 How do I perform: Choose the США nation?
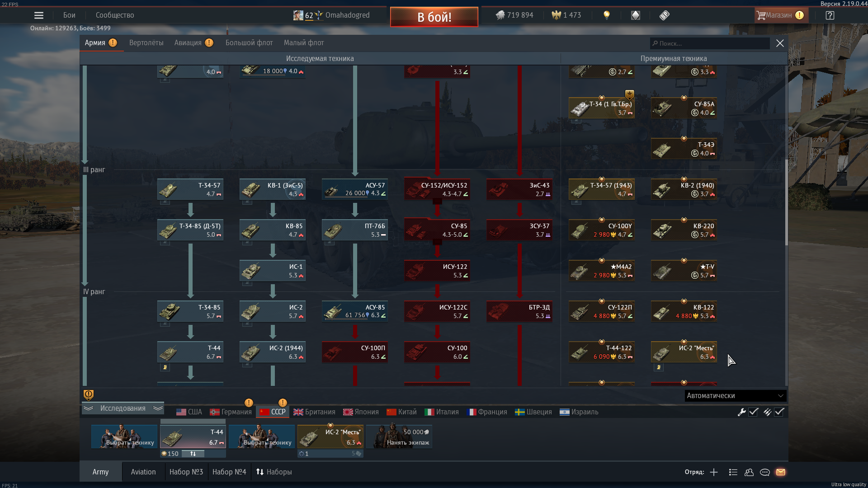coord(189,412)
